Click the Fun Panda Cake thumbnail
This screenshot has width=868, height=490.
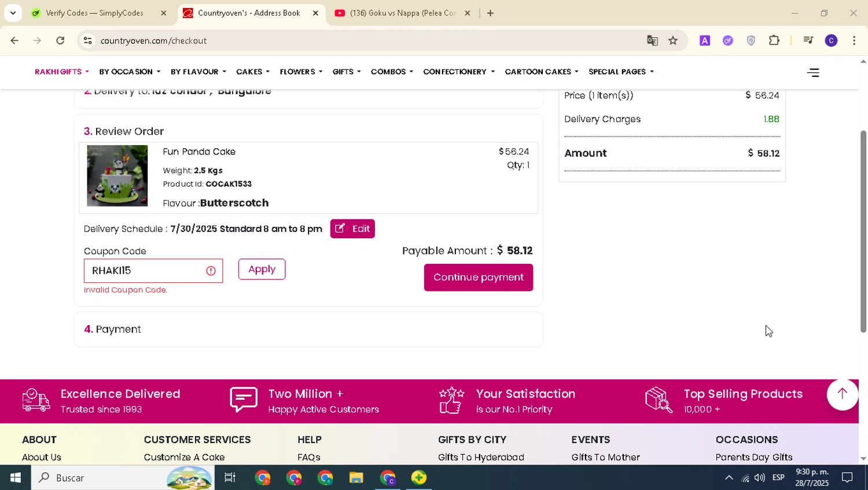117,176
